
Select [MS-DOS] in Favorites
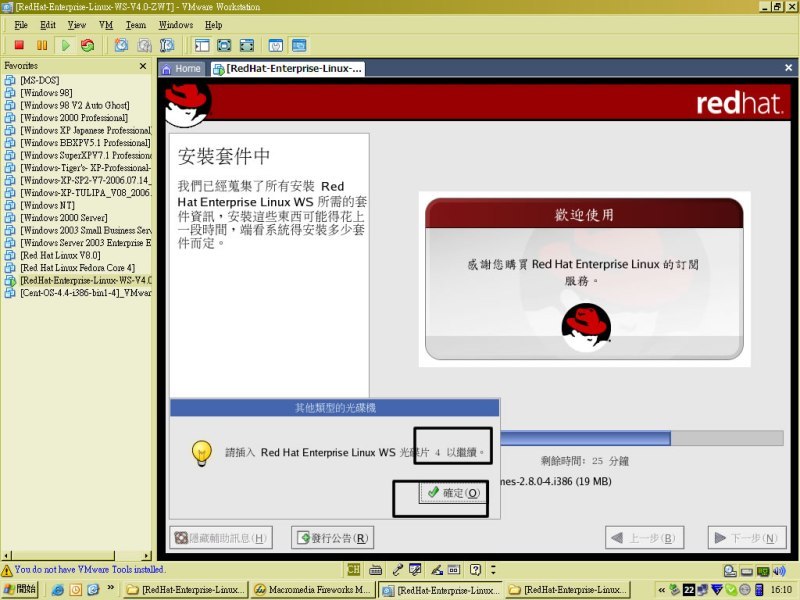click(39, 80)
